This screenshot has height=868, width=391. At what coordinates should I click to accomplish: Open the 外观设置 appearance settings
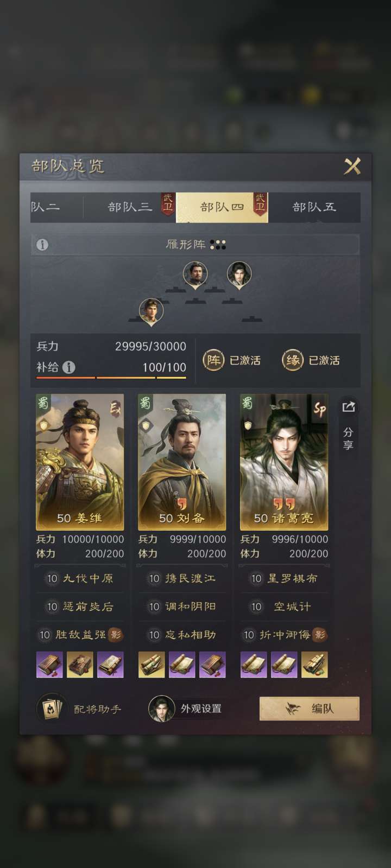[x=186, y=709]
